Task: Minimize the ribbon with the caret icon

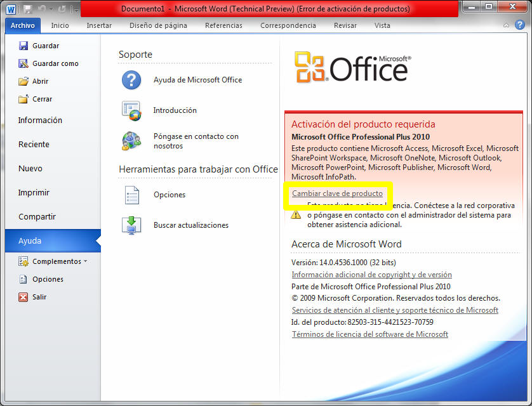Action: tap(506, 25)
